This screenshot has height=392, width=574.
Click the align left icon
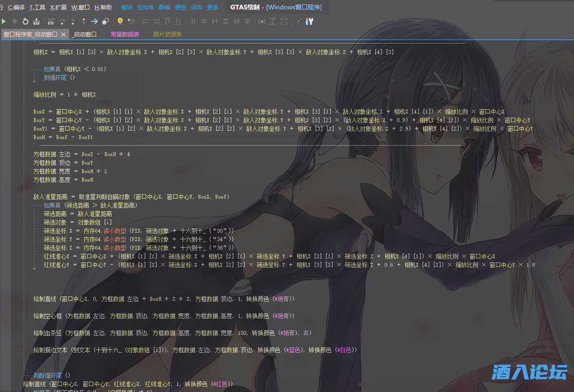[145, 21]
